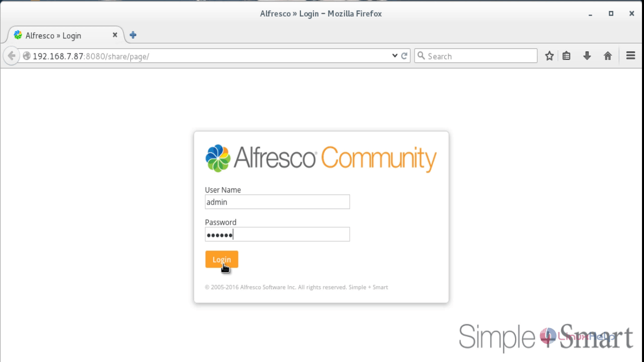
Task: Focus the User Name input field
Action: (x=277, y=202)
